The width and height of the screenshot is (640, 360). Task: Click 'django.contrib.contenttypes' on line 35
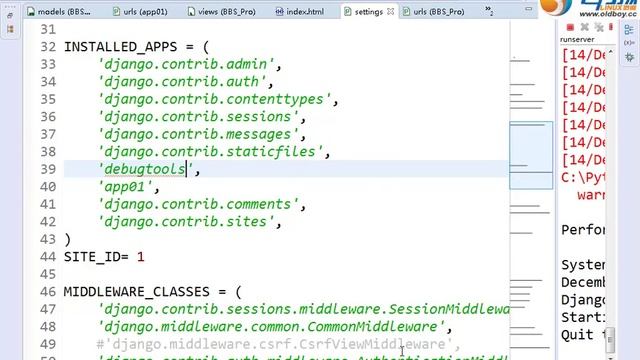click(x=214, y=100)
